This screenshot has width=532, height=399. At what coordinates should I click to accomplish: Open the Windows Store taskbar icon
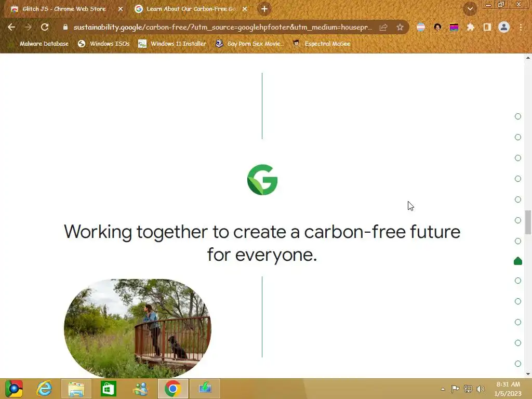pos(108,389)
